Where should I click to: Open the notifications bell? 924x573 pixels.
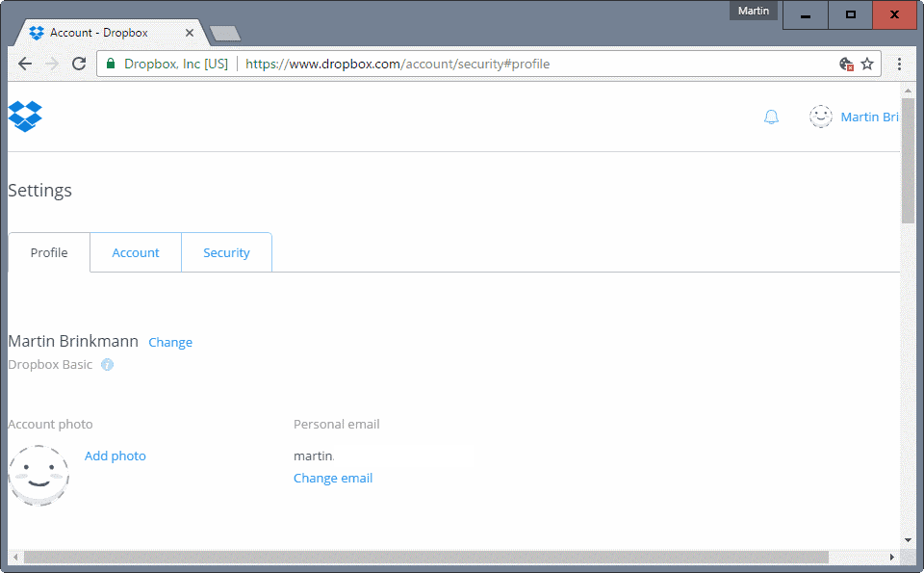(771, 117)
